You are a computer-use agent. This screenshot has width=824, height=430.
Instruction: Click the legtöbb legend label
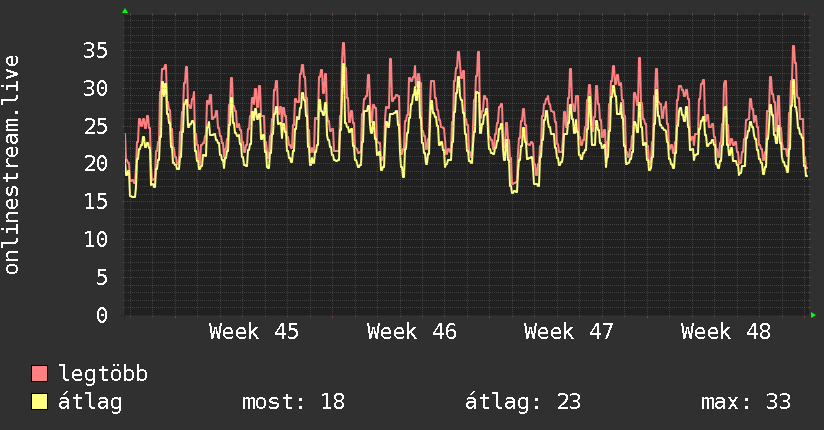point(103,374)
